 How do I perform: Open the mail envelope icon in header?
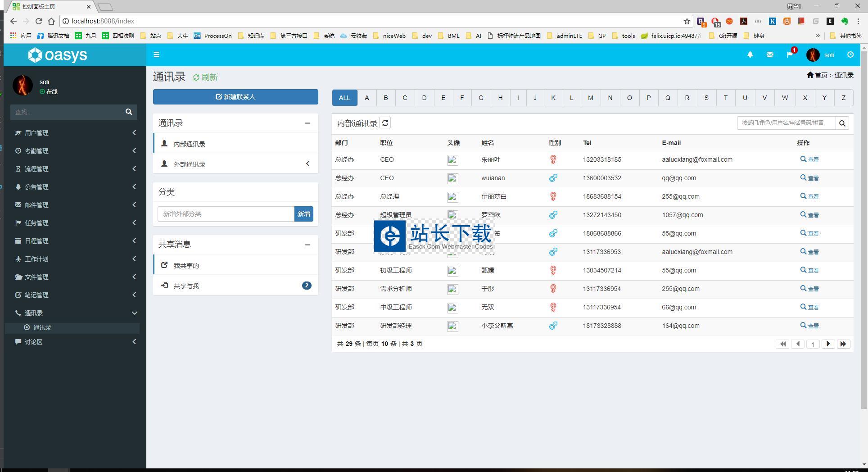click(x=770, y=54)
